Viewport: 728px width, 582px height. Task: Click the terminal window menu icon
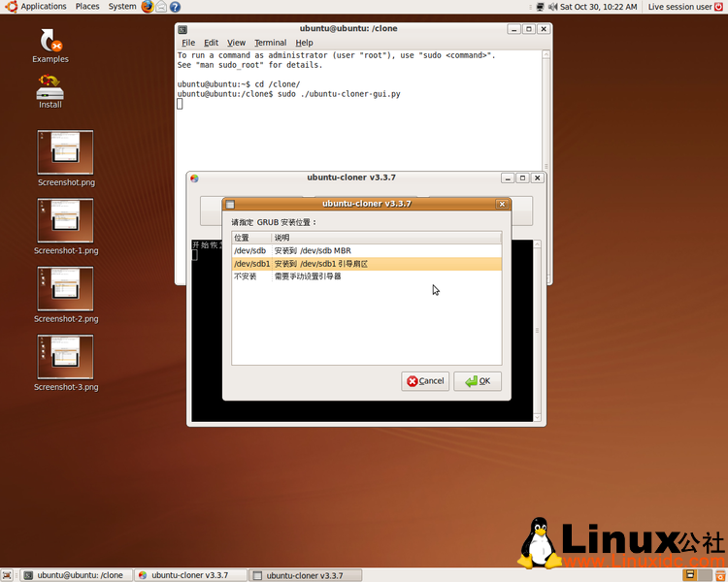point(182,29)
